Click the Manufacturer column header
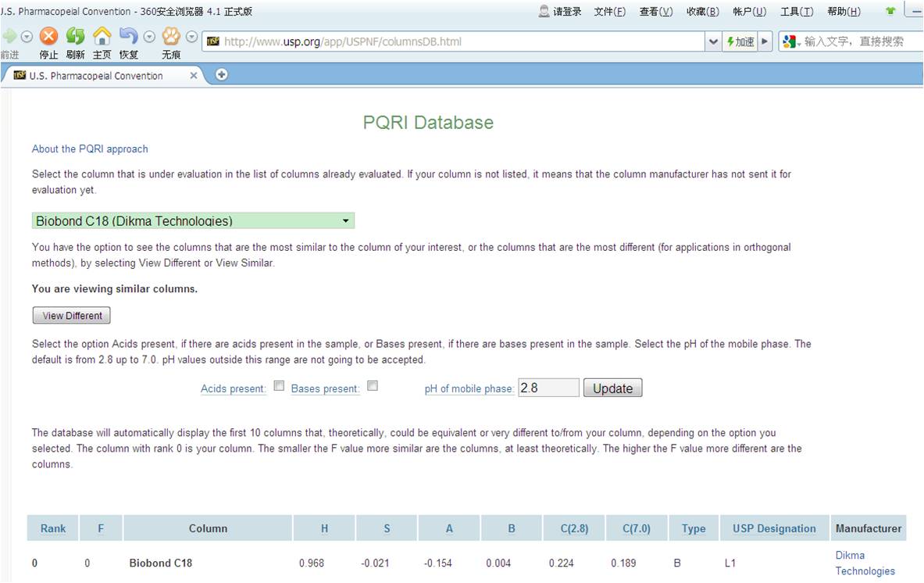The width and height of the screenshot is (924, 583). tap(869, 529)
